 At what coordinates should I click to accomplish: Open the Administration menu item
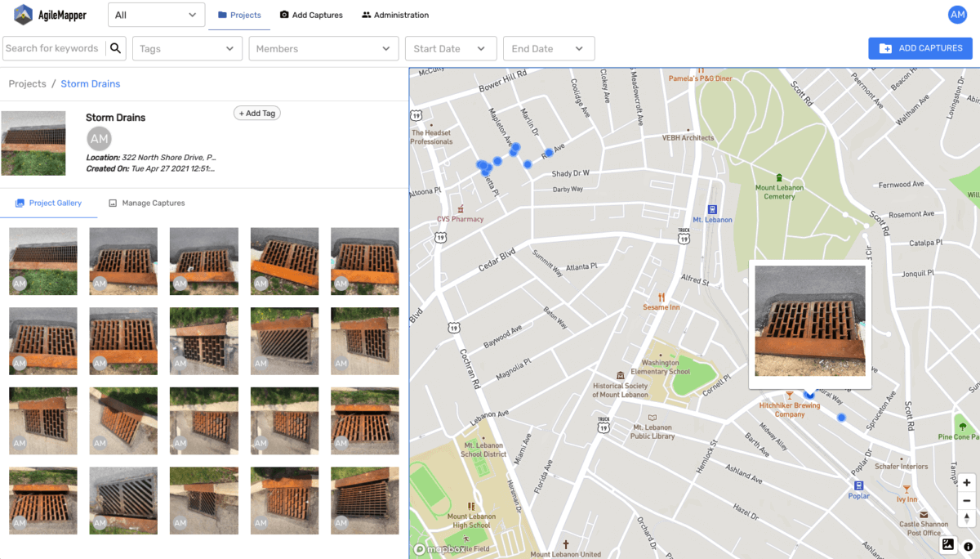[395, 15]
